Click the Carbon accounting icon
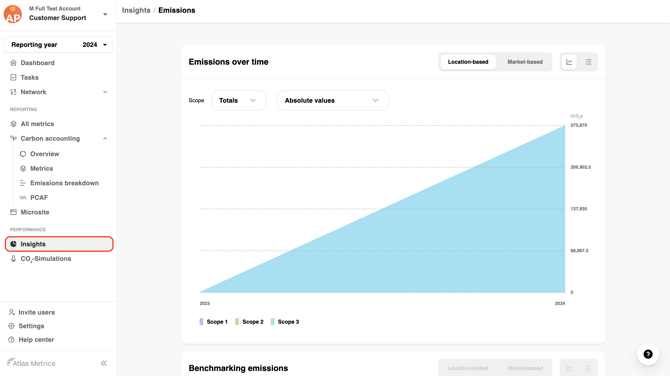 (13, 138)
